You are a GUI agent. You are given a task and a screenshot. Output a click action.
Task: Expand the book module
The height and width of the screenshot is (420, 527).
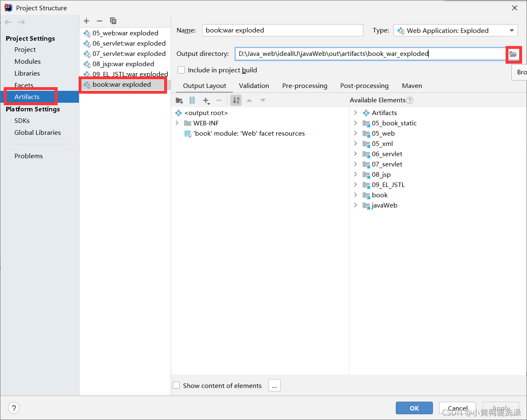pos(355,195)
